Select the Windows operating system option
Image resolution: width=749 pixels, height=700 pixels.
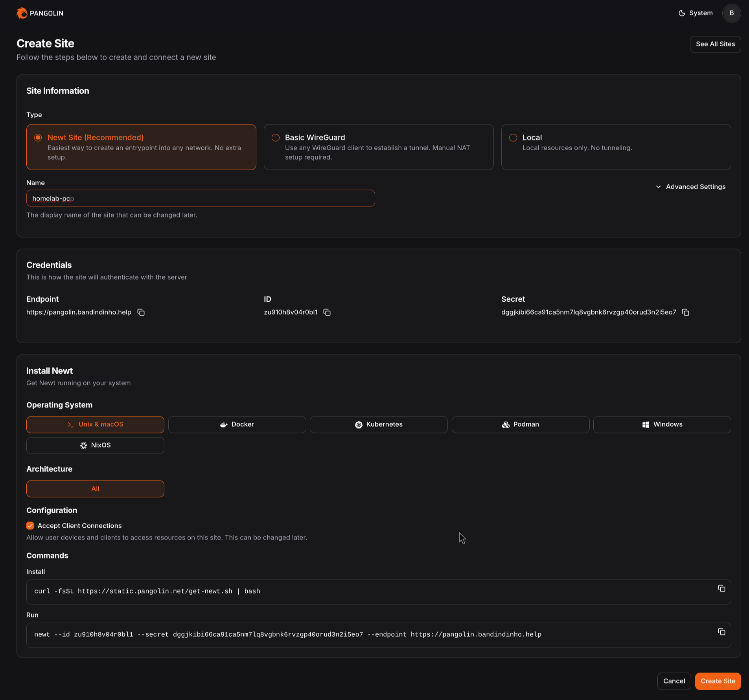662,424
